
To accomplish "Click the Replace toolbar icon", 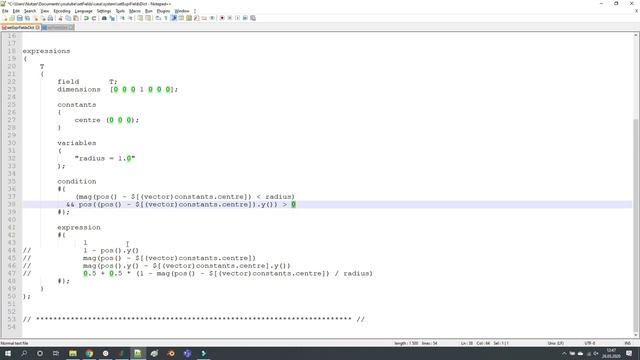I will 112,18.
